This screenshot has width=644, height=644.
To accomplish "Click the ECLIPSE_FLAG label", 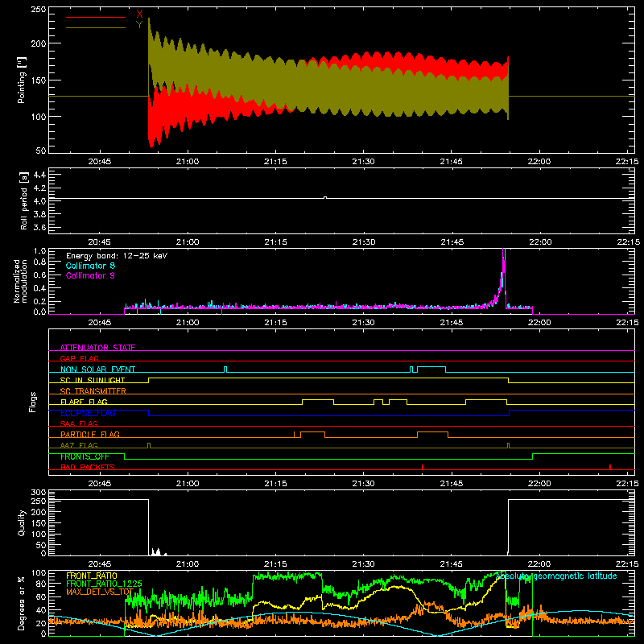I will pyautogui.click(x=88, y=413).
